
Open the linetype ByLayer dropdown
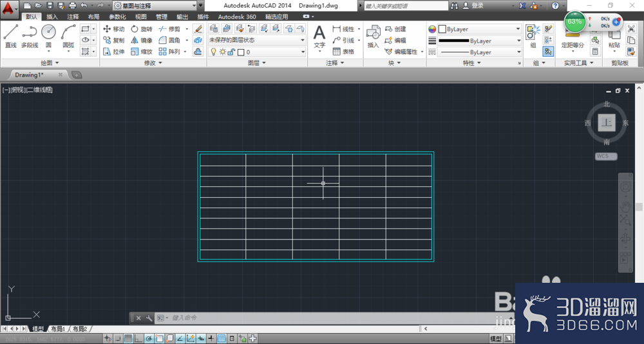pos(479,53)
